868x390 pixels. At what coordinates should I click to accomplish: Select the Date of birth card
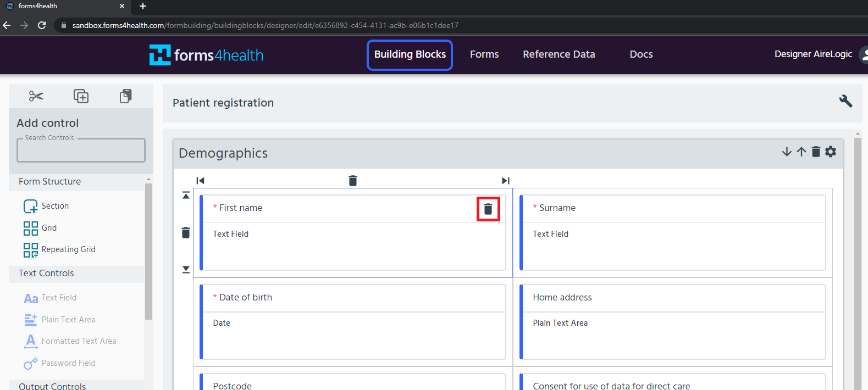tap(352, 322)
